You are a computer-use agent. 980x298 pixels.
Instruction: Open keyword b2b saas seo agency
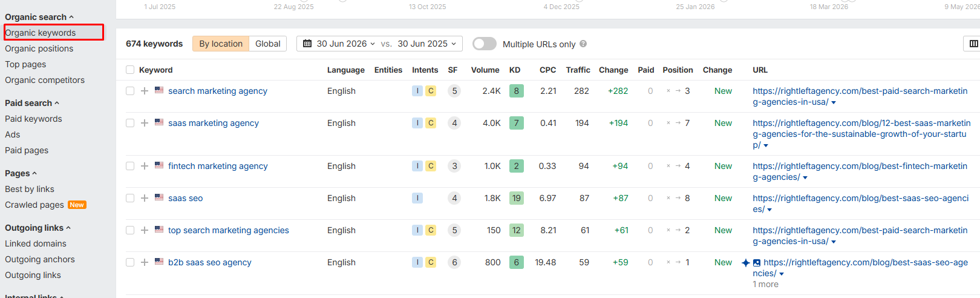point(210,262)
